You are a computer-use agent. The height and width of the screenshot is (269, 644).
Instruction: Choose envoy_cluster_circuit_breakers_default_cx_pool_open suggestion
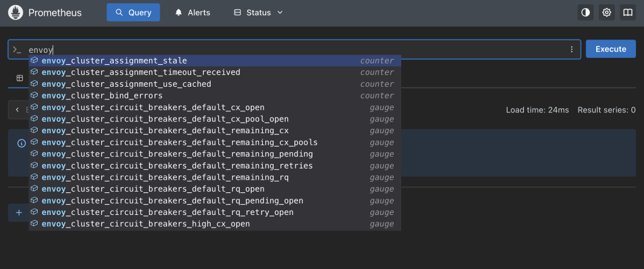(x=215, y=119)
